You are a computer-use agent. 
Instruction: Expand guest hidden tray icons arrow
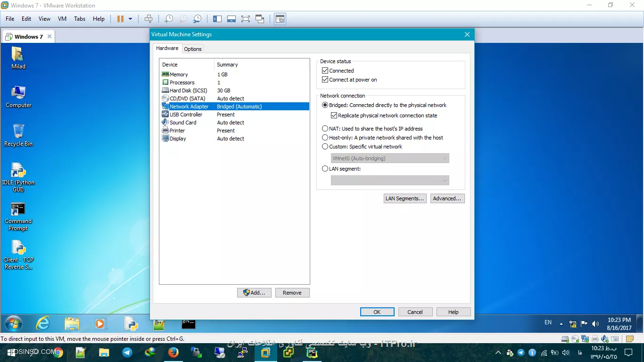click(x=561, y=324)
